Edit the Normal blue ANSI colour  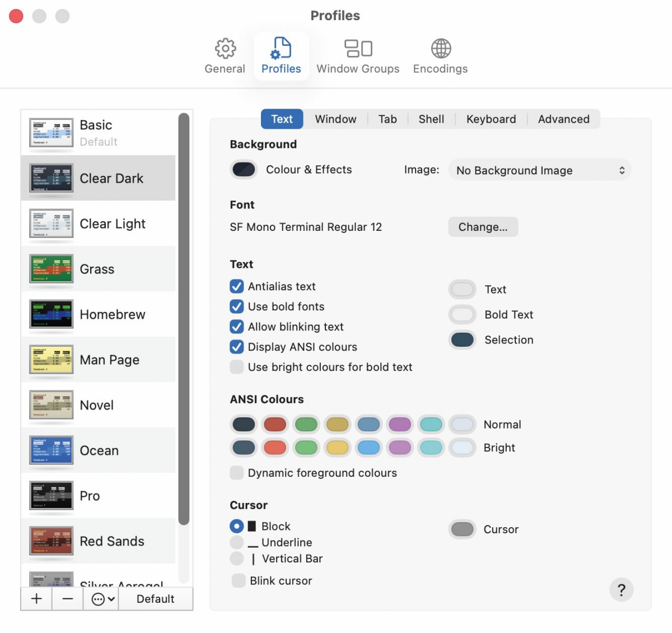[368, 424]
